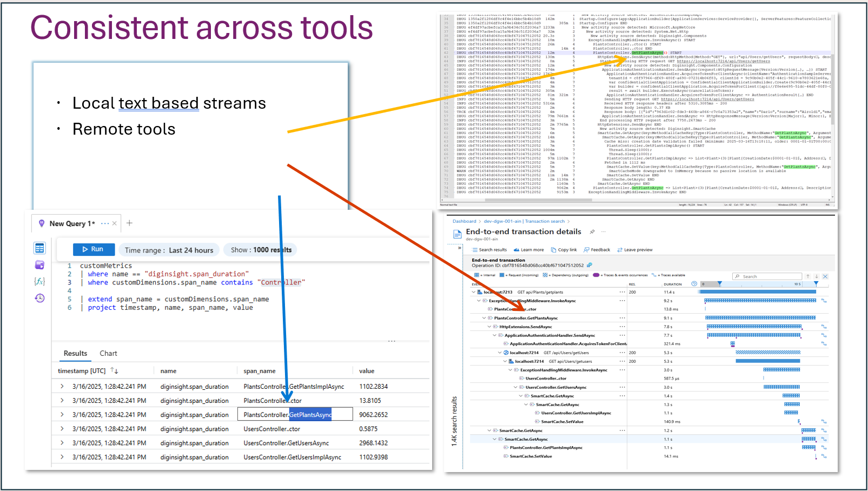
Task: Expand row with value 1102.2834 in results
Action: coord(62,386)
